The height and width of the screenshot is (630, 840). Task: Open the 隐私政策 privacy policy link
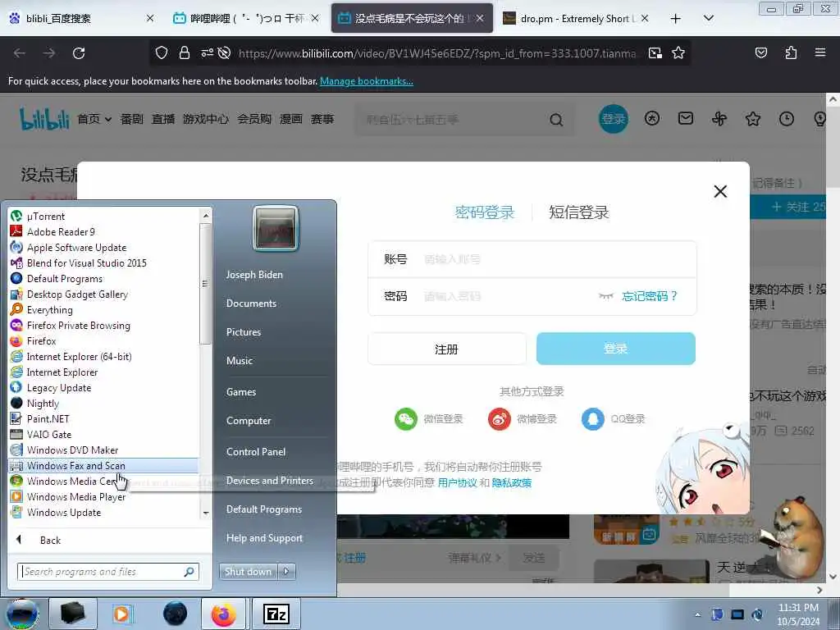[x=512, y=482]
